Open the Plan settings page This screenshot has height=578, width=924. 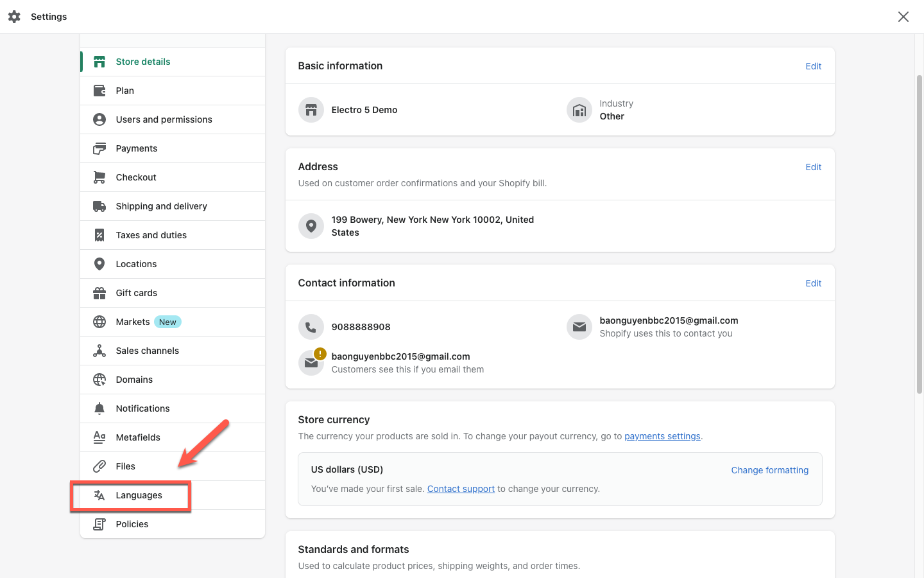tap(173, 91)
